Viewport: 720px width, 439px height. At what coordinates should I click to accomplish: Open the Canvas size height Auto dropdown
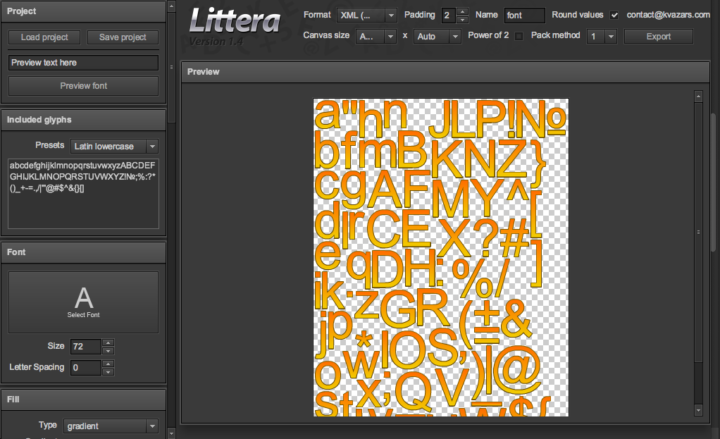[437, 36]
